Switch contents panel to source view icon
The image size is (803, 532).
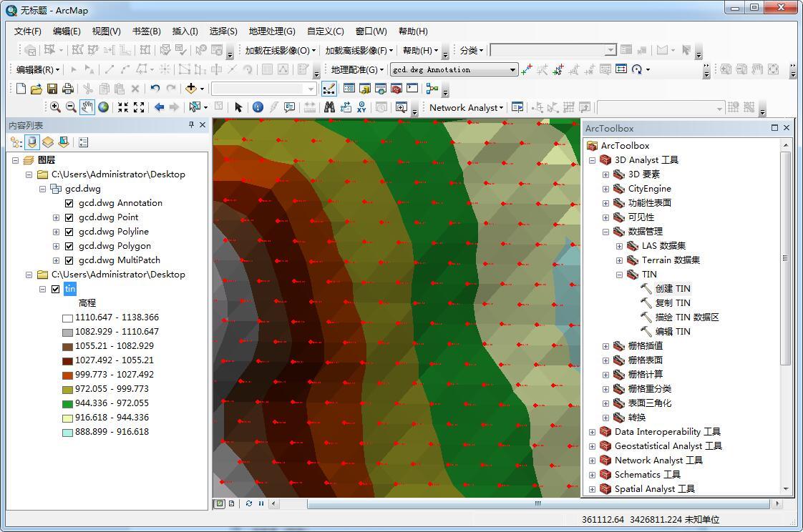(30, 142)
